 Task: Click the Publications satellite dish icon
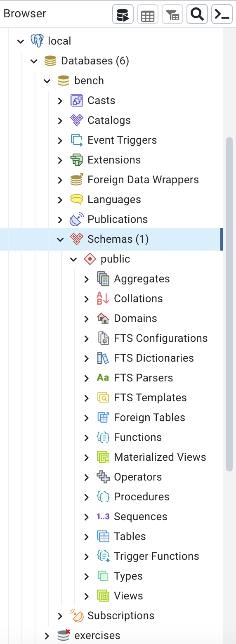tap(77, 219)
